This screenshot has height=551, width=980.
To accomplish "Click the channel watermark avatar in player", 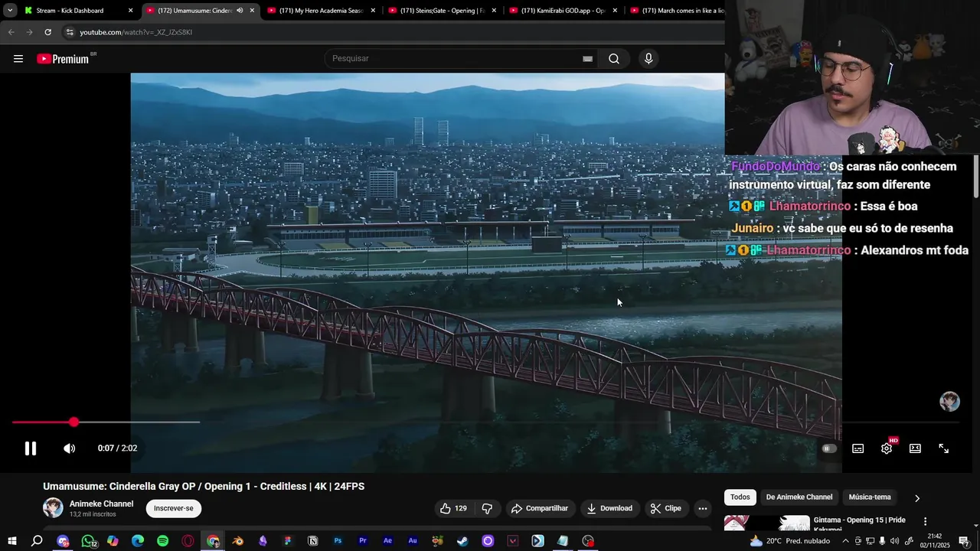I will coord(949,402).
